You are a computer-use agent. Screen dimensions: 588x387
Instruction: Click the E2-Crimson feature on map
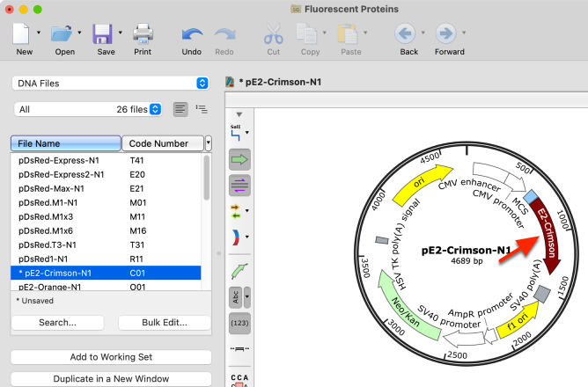(546, 235)
